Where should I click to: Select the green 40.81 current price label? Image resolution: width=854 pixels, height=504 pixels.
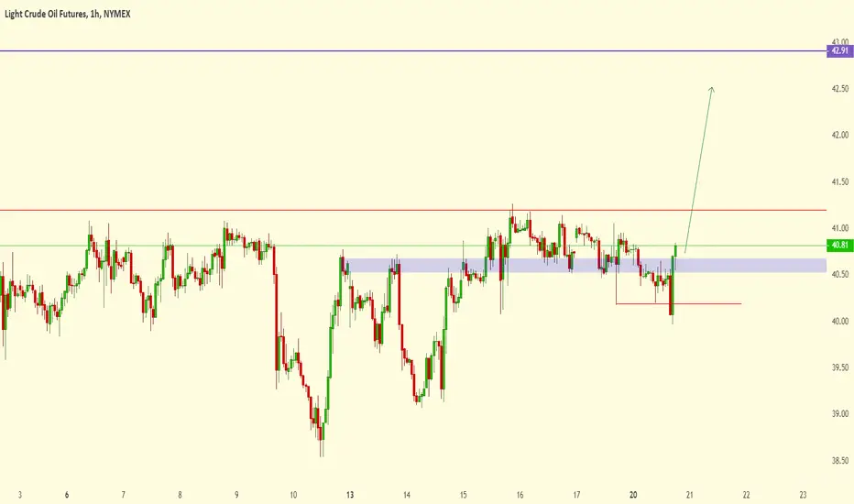pos(839,246)
